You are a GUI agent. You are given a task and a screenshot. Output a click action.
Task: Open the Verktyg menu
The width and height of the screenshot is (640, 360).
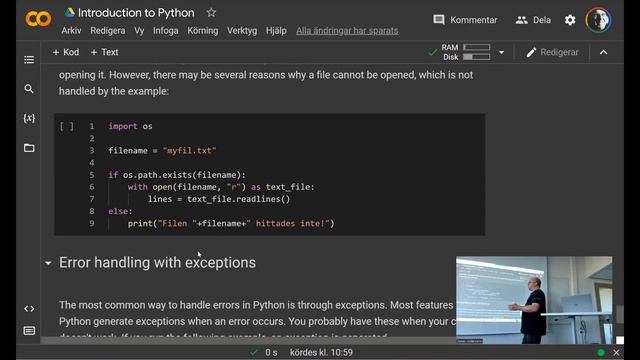pos(242,31)
